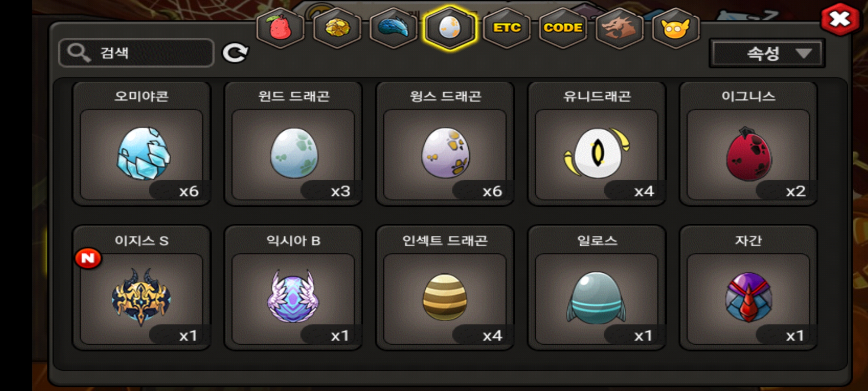The width and height of the screenshot is (868, 391).
Task: Select the 유니드래곤 egg with yellow eye
Action: (597, 144)
